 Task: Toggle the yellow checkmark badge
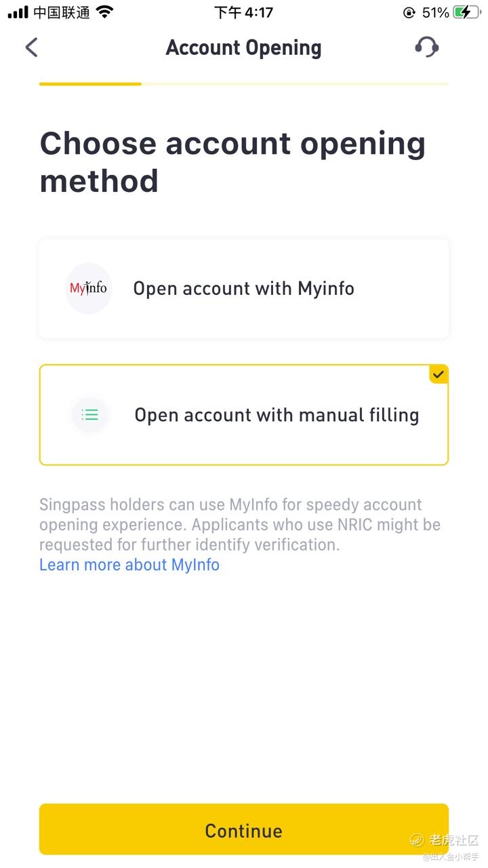click(x=439, y=374)
